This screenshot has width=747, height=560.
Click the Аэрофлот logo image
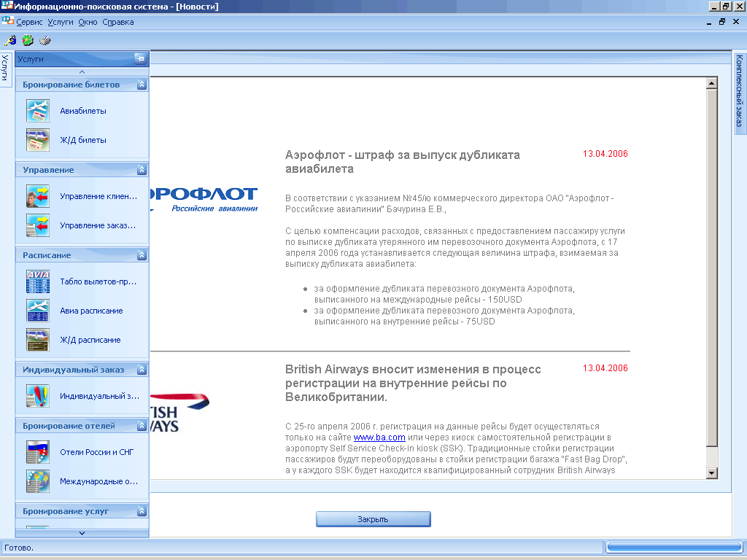coord(204,199)
